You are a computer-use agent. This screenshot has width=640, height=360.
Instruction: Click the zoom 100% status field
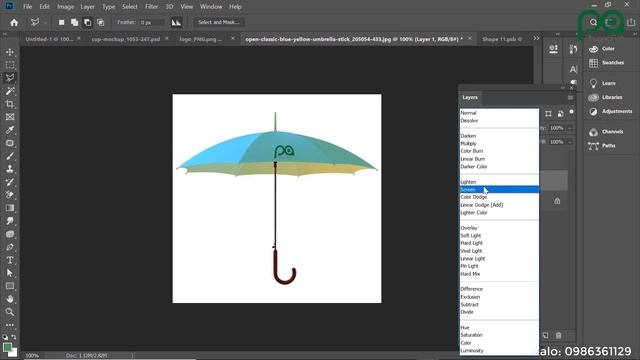click(32, 356)
